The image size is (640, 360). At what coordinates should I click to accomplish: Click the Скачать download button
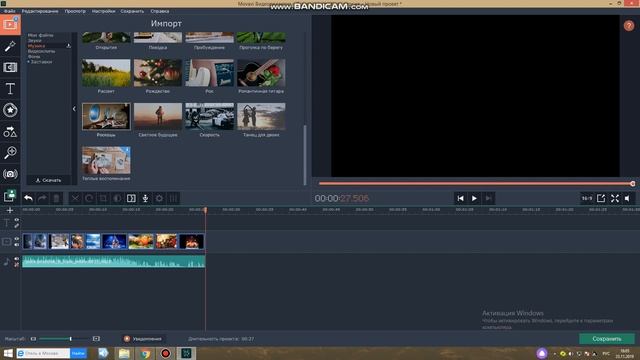(49, 180)
